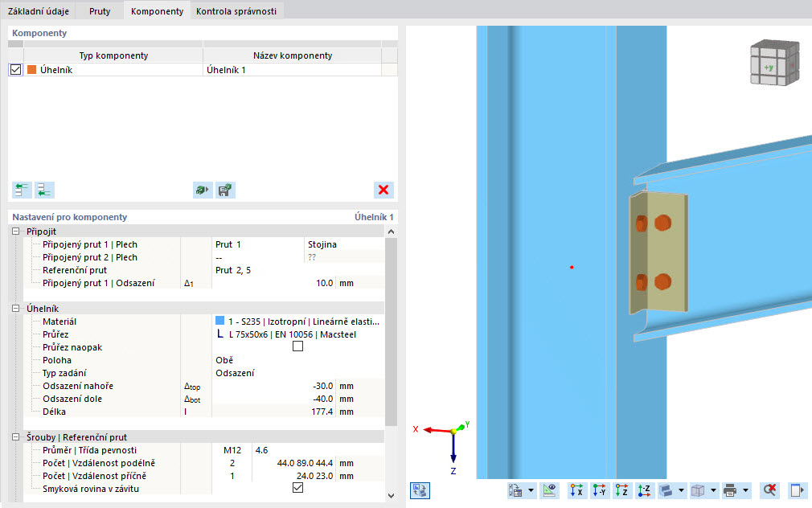Select the Poloha value Obě

point(298,360)
